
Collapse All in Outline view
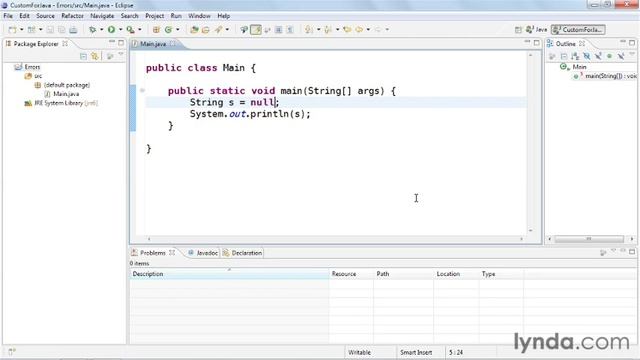(564, 56)
